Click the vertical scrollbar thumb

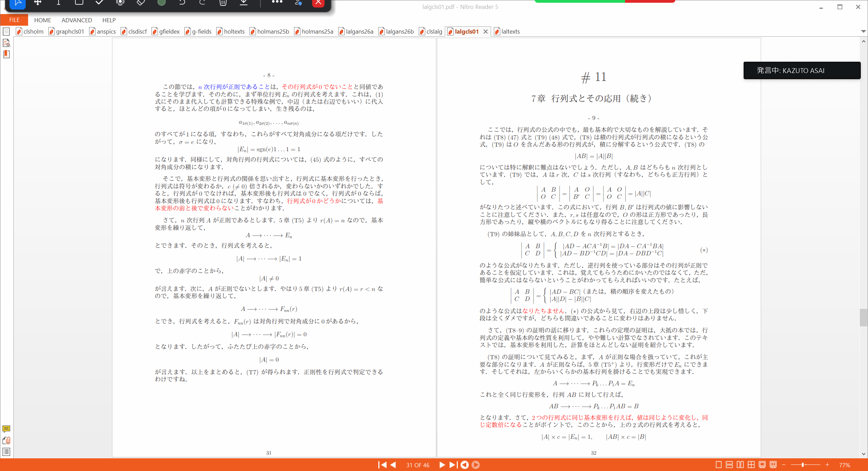(863, 318)
